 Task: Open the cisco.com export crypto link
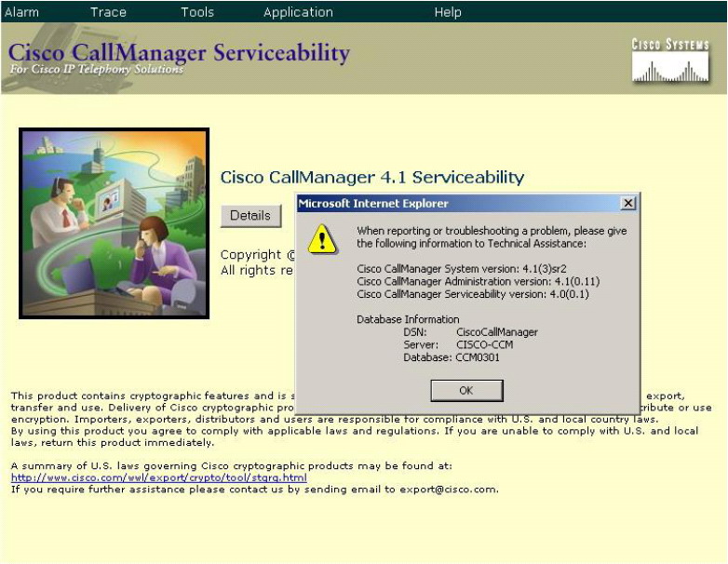(159, 477)
